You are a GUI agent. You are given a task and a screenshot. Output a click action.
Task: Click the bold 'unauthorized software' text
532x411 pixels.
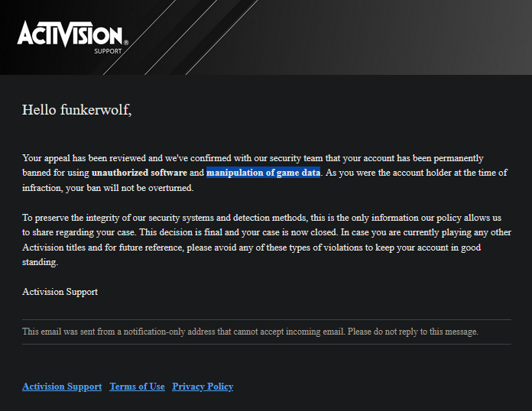139,173
